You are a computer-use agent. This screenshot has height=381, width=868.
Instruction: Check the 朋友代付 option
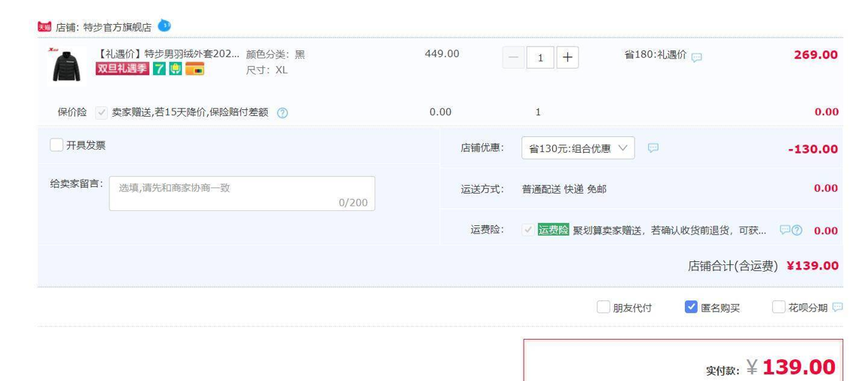[604, 307]
